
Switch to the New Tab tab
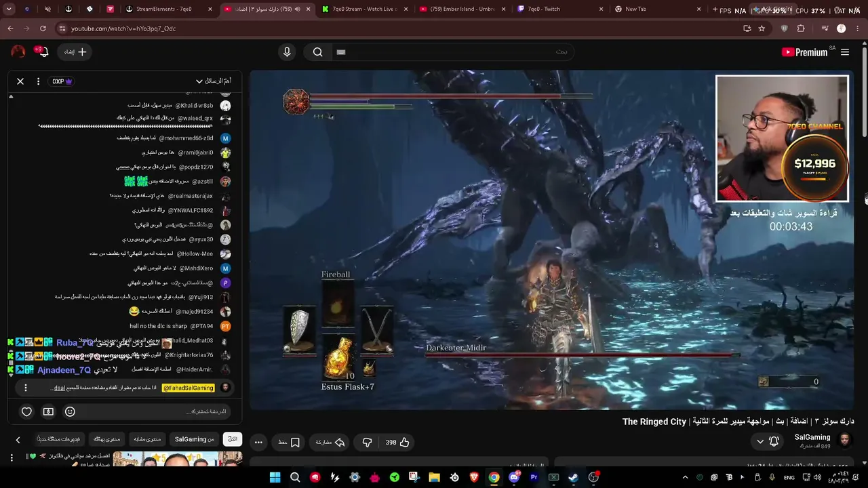pos(657,9)
